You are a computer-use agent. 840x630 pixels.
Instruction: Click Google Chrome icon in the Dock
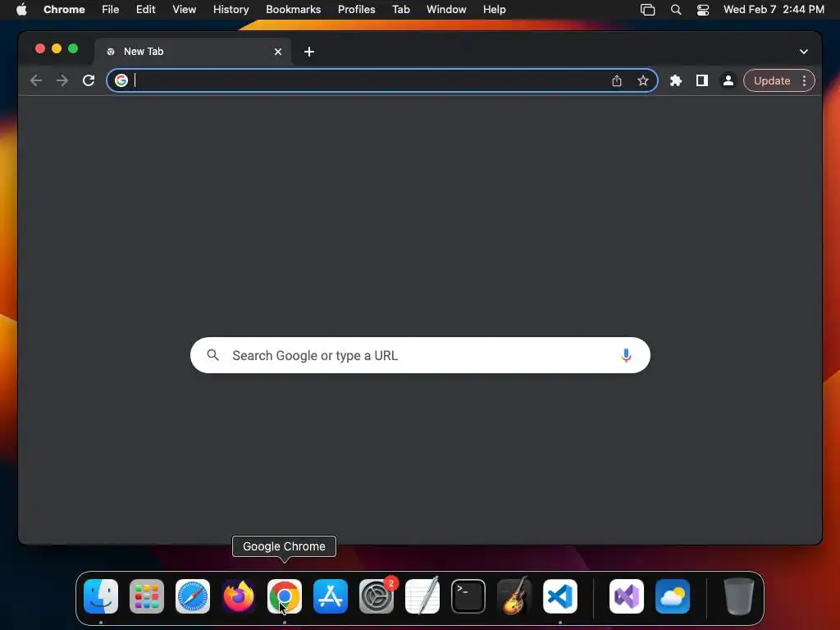(x=285, y=596)
